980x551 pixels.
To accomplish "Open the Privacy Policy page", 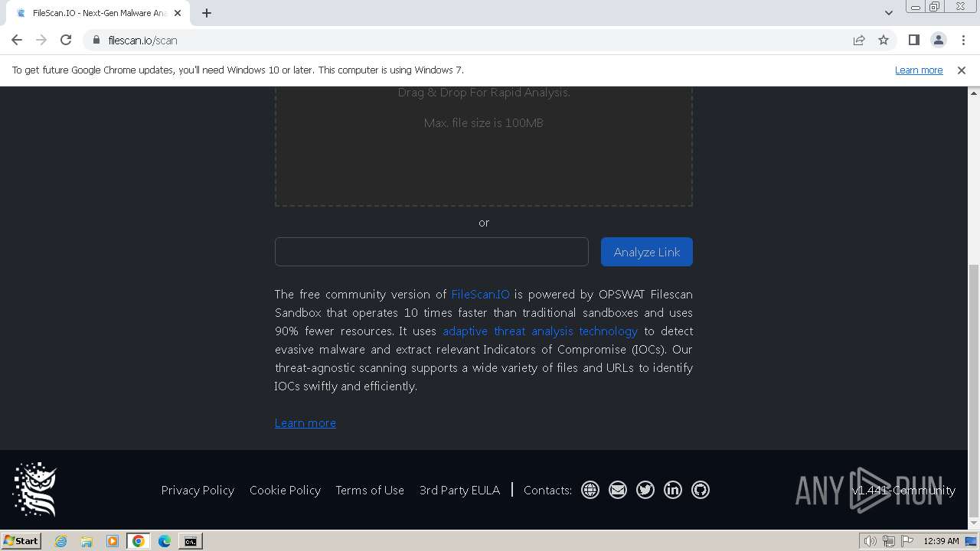I will [x=198, y=490].
